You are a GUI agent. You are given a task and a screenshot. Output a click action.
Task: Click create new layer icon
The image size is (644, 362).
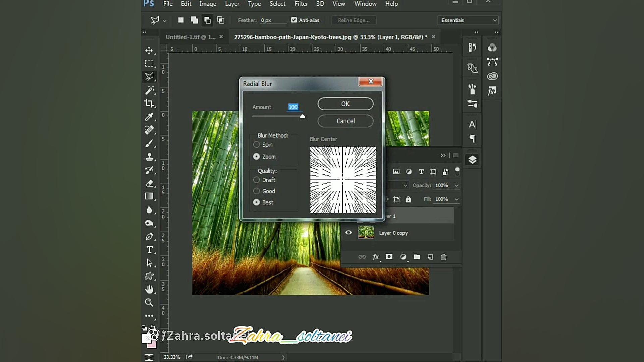pos(430,257)
